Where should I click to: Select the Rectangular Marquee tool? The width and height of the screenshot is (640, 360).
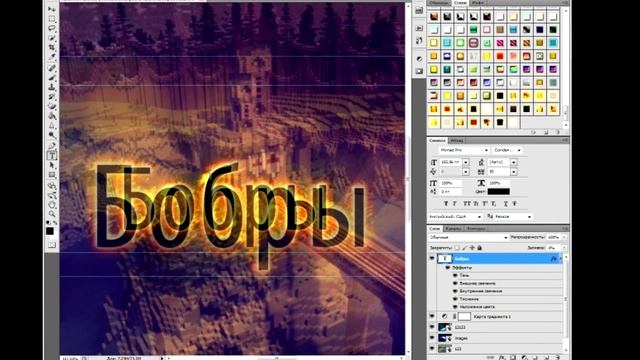pos(52,19)
